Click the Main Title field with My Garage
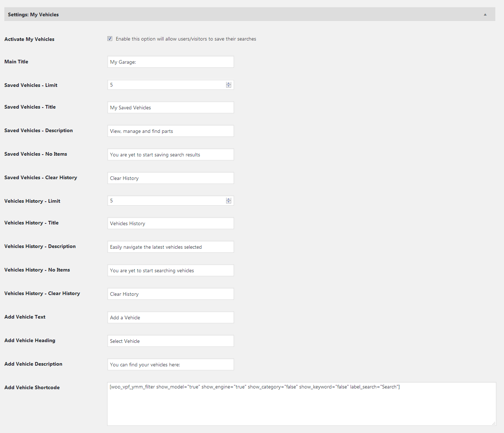Screen dimensions: 504x433 tap(170, 62)
